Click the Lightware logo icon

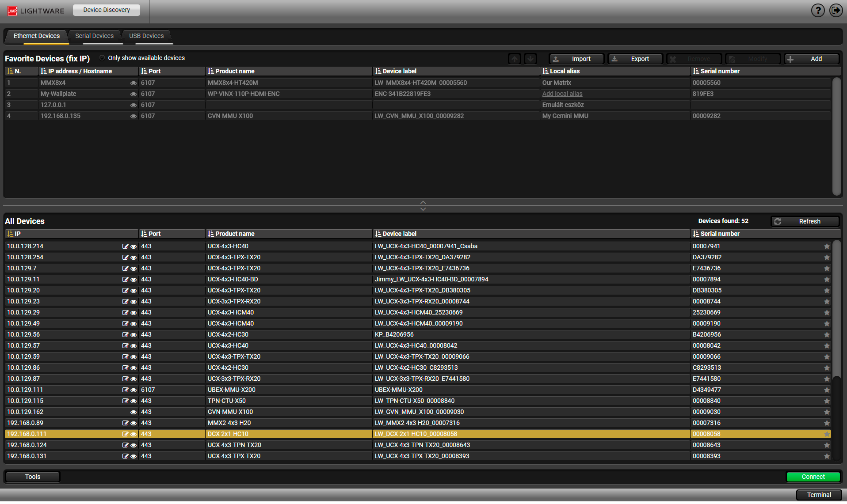point(12,11)
